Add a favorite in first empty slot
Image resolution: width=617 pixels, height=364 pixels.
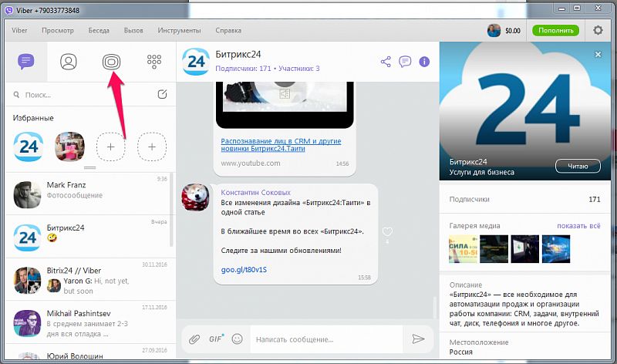point(110,147)
